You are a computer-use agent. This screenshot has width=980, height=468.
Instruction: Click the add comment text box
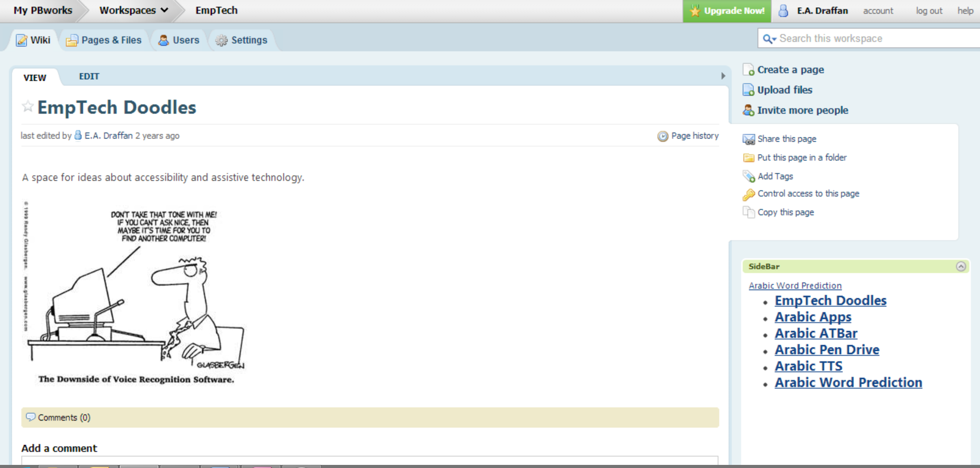click(369, 460)
